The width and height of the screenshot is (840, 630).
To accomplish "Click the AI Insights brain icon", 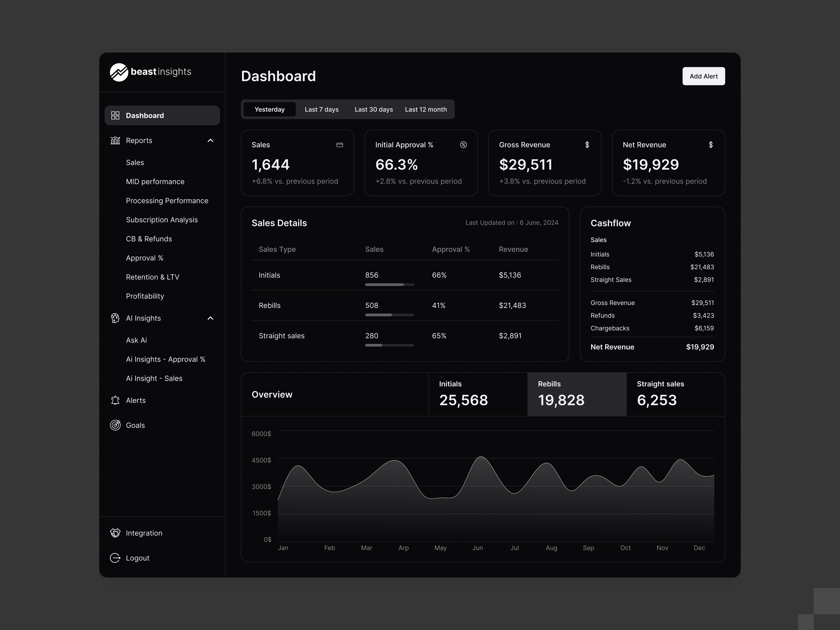I will click(x=115, y=318).
